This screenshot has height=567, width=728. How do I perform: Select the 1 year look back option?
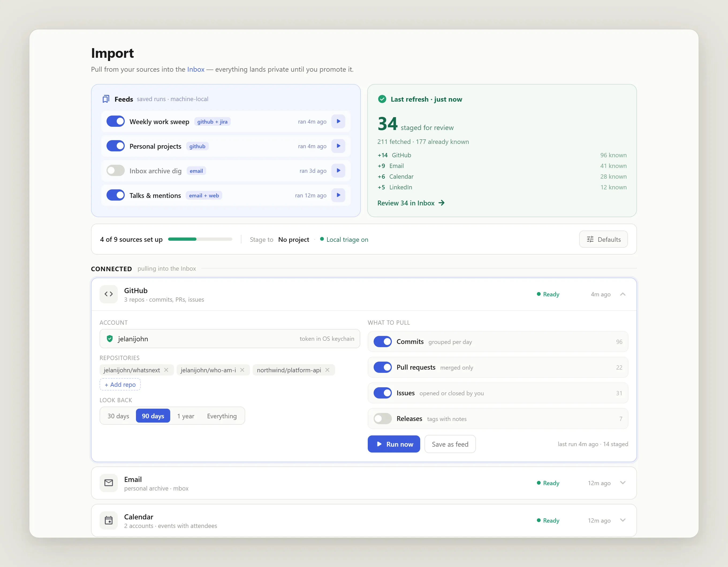tap(186, 416)
